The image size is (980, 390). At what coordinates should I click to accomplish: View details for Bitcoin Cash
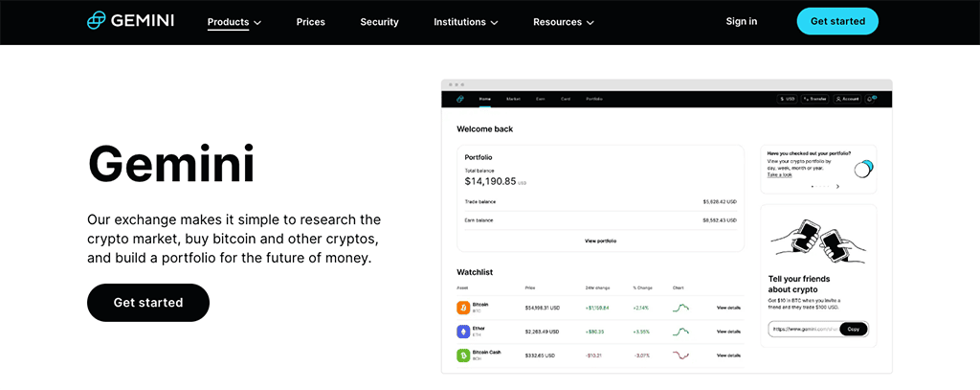point(728,355)
